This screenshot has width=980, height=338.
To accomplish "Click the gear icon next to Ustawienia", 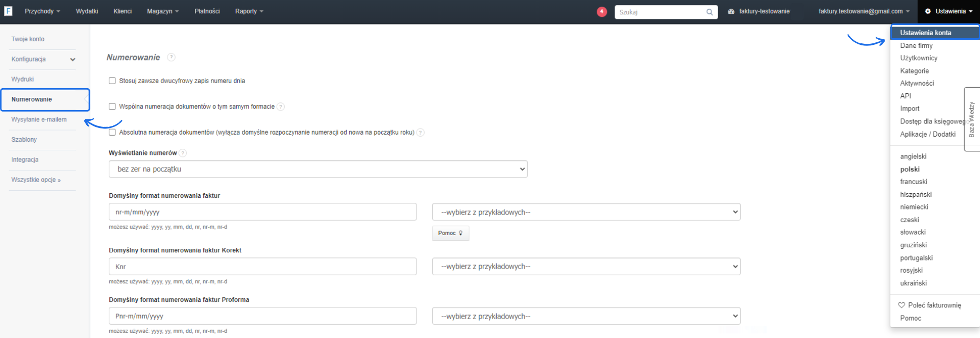I will [928, 11].
